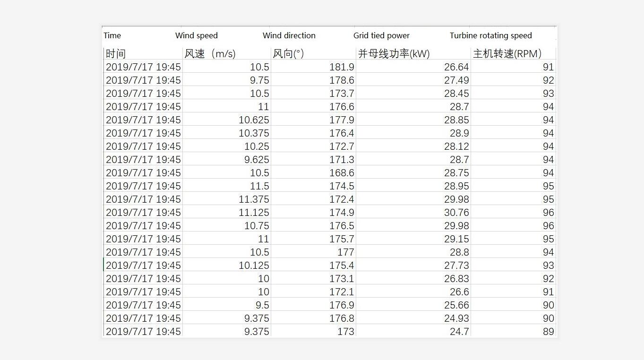Pick the grid power cell 28.85

coord(413,120)
